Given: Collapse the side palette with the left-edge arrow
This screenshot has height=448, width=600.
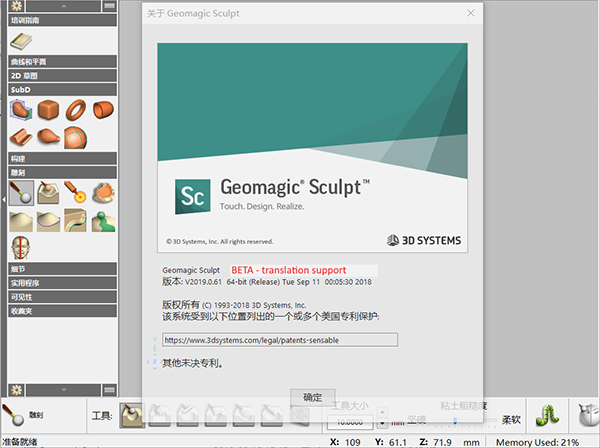Looking at the screenshot, I should pyautogui.click(x=3, y=199).
